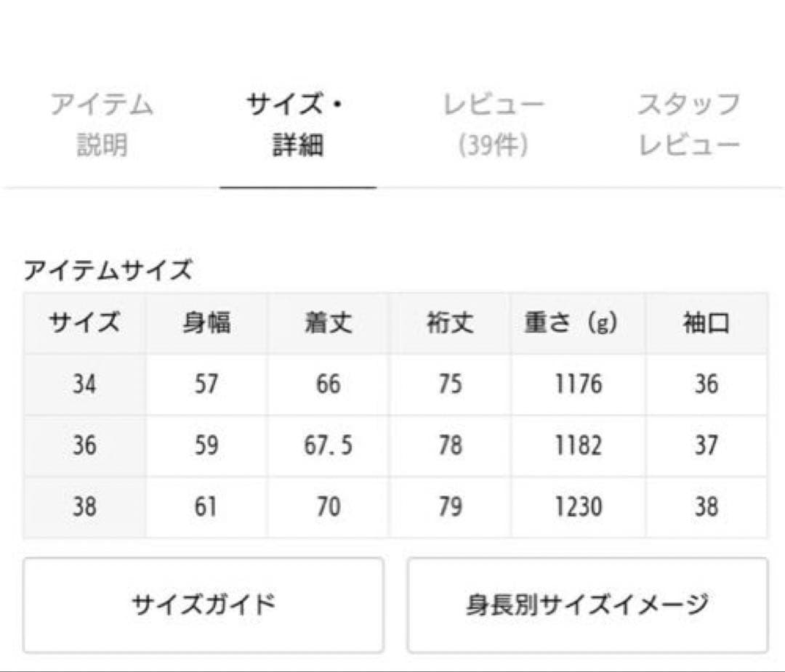
Task: Click the 重さ (g) column header
Action: tap(571, 323)
